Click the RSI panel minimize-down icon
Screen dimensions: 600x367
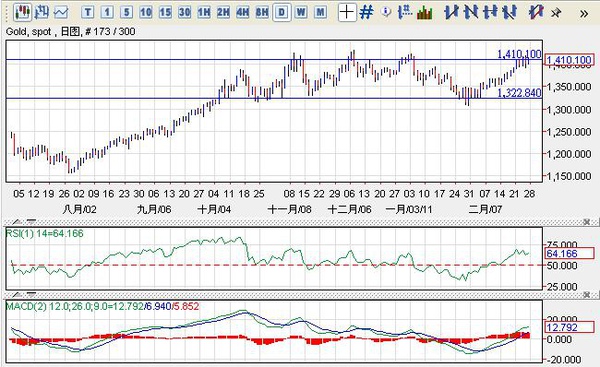point(31,222)
